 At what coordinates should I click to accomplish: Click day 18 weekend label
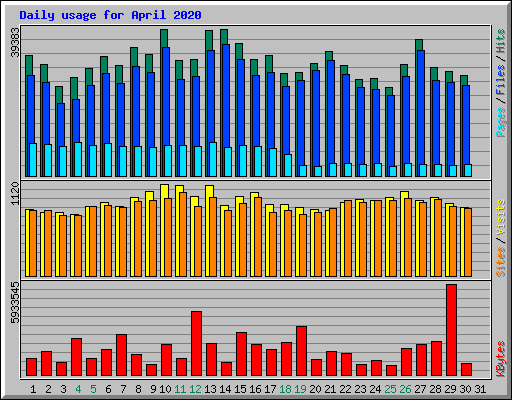(x=285, y=389)
